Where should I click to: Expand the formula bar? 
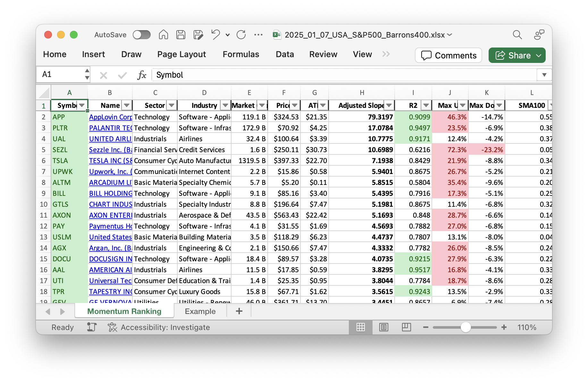[x=544, y=75]
